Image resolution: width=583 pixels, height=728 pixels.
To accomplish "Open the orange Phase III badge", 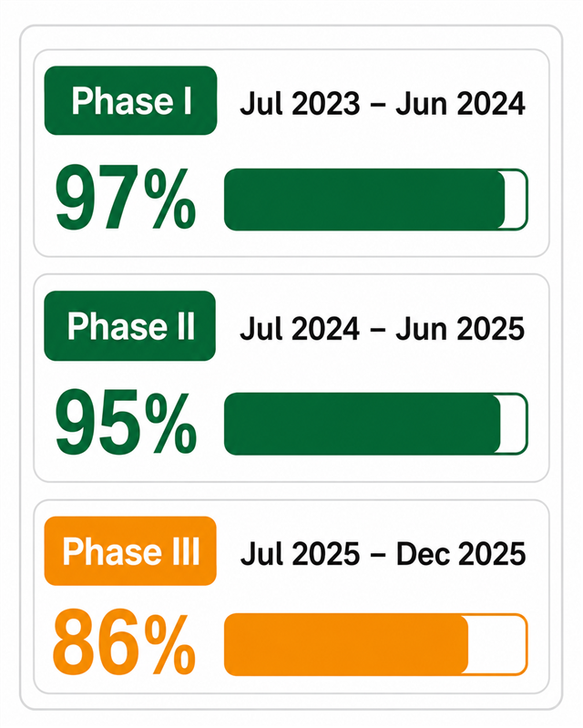I will pos(130,551).
